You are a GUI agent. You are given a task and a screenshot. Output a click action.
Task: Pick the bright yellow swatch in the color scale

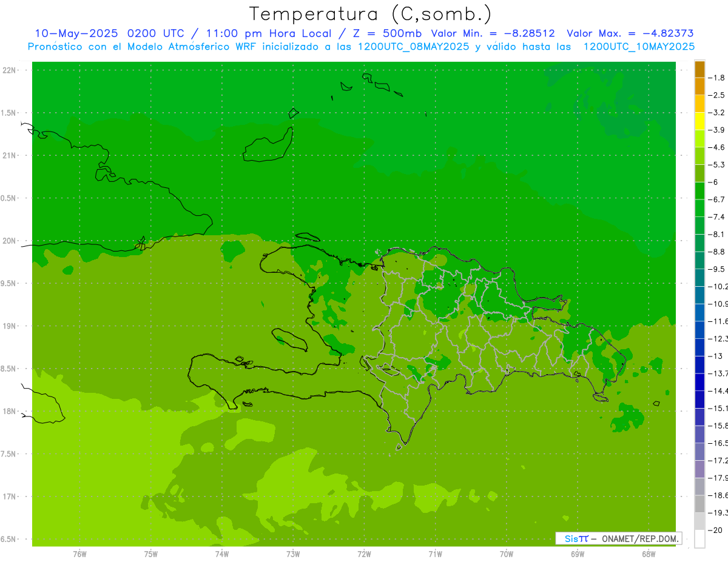tap(699, 121)
